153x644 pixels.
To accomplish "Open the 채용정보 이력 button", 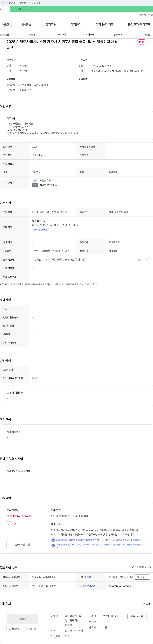I will click(x=137, y=616).
